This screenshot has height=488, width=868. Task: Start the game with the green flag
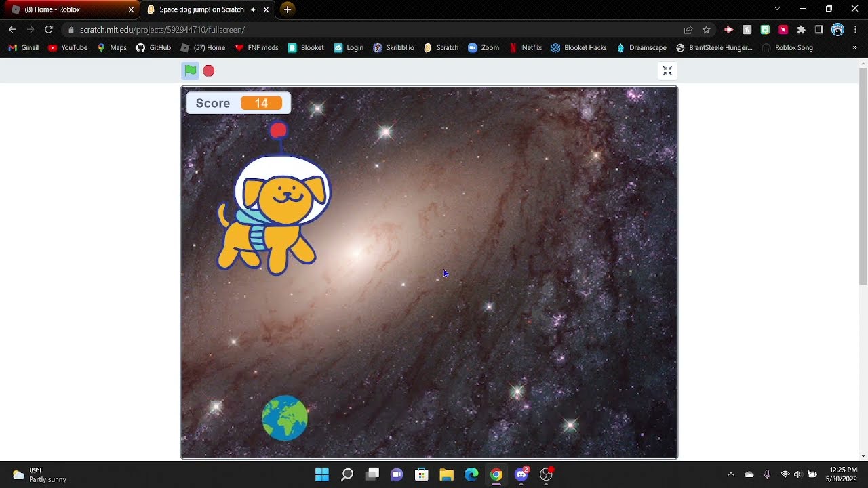tap(191, 70)
